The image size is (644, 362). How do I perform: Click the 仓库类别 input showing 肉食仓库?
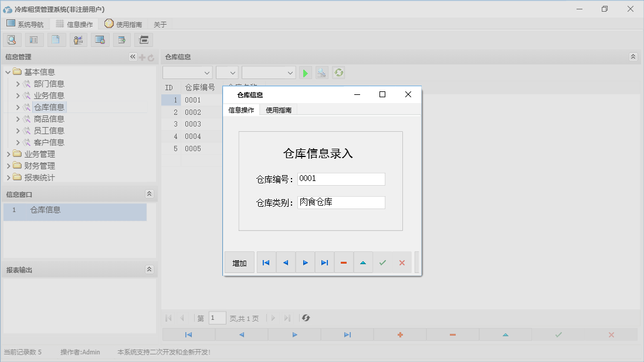coord(341,202)
